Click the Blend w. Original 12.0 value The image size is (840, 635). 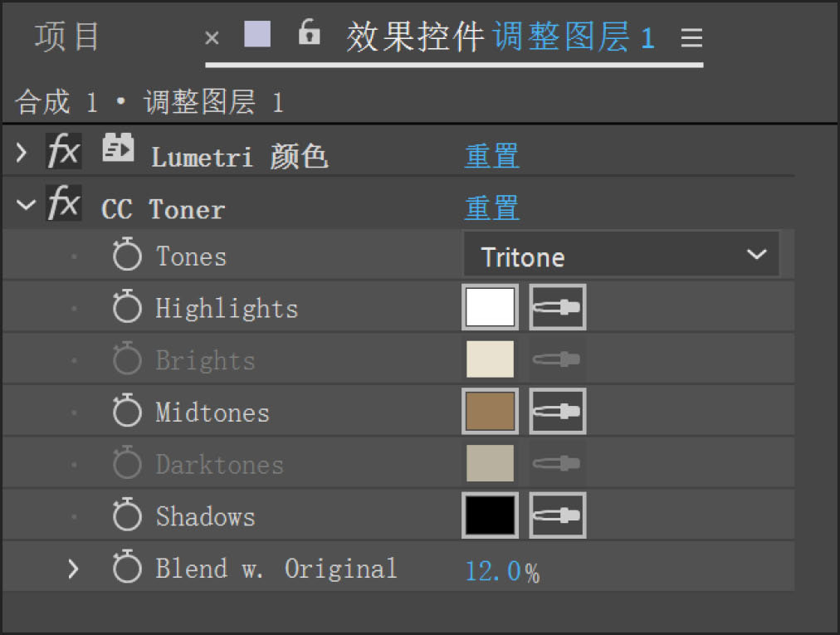tap(493, 571)
